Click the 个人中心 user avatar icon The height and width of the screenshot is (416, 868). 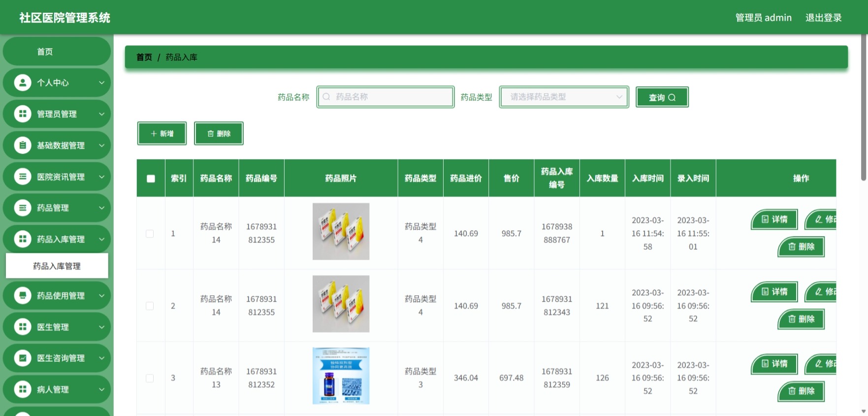(23, 82)
